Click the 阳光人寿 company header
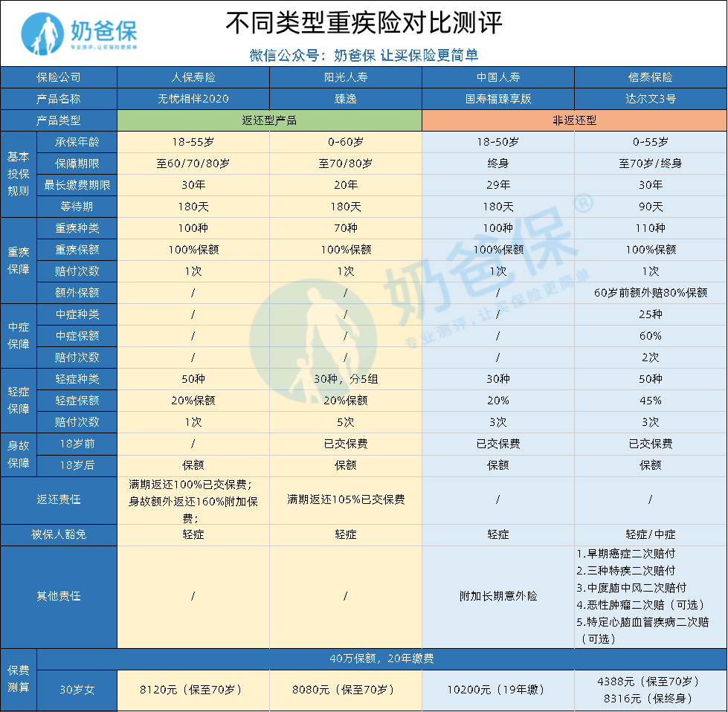The width and height of the screenshot is (728, 712). pos(346,77)
